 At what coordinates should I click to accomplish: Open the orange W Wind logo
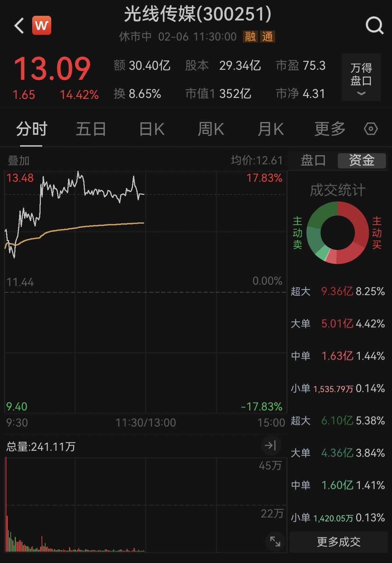[41, 26]
